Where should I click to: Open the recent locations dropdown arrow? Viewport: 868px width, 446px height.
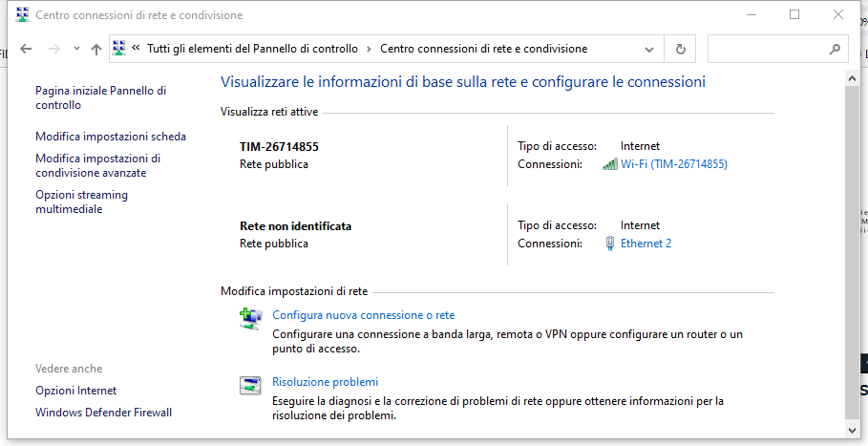(76, 49)
